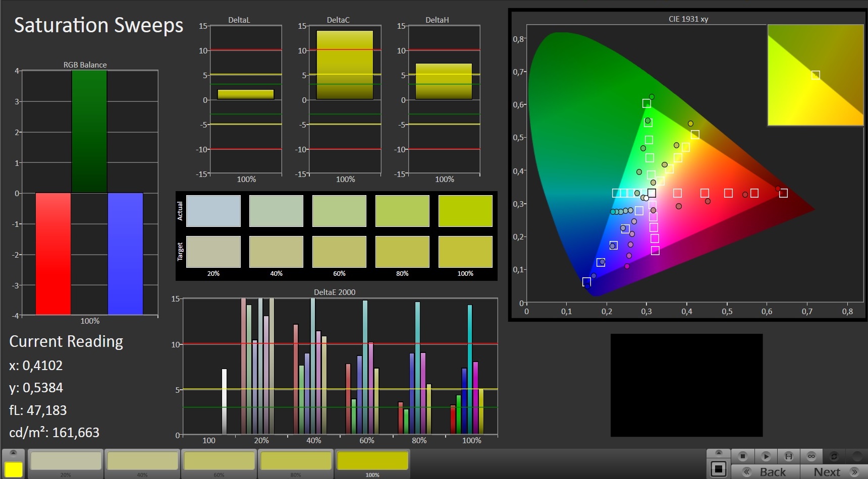
Task: Click the y: 0,5384 reading
Action: [x=36, y=388]
